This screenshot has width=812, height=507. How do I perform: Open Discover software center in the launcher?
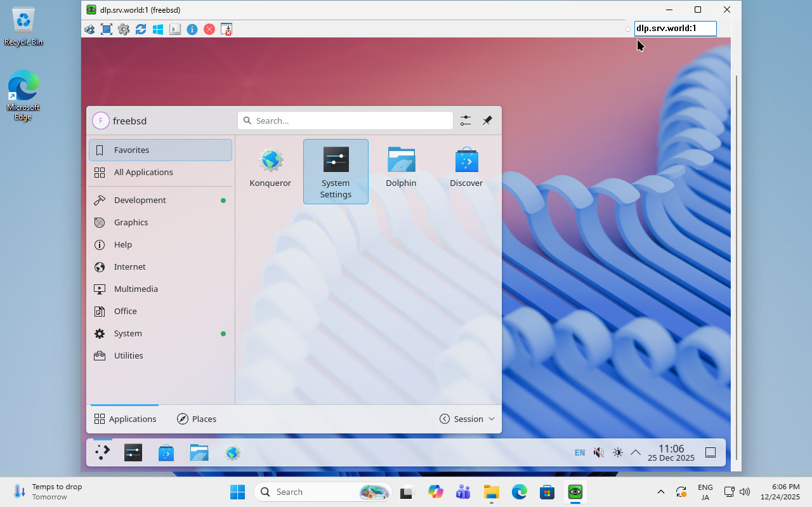(x=466, y=166)
